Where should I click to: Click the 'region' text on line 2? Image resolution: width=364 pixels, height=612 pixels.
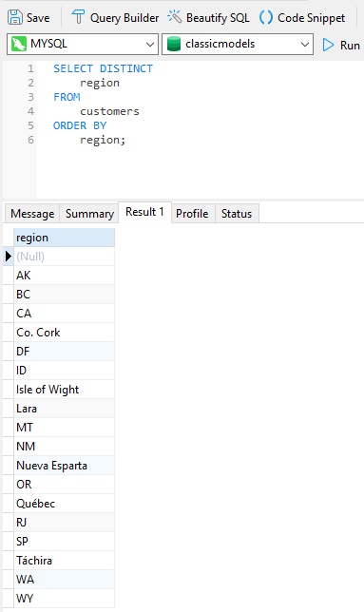point(100,83)
